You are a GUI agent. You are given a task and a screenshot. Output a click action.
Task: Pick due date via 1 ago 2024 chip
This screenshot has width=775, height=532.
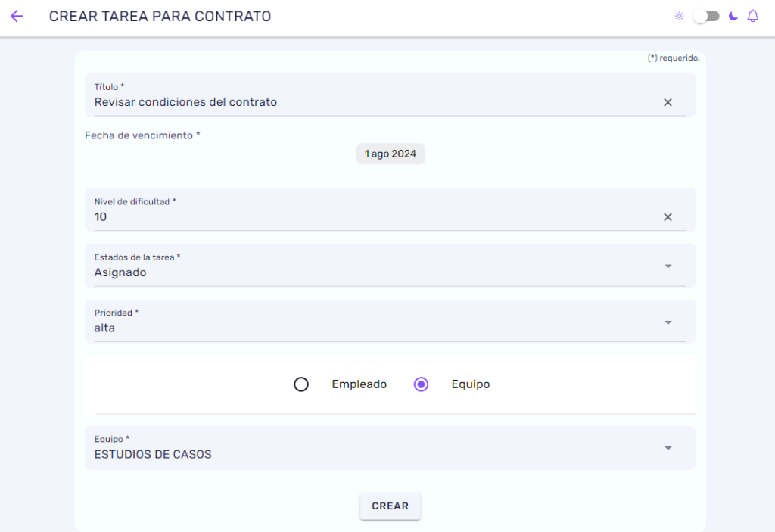[x=391, y=154]
